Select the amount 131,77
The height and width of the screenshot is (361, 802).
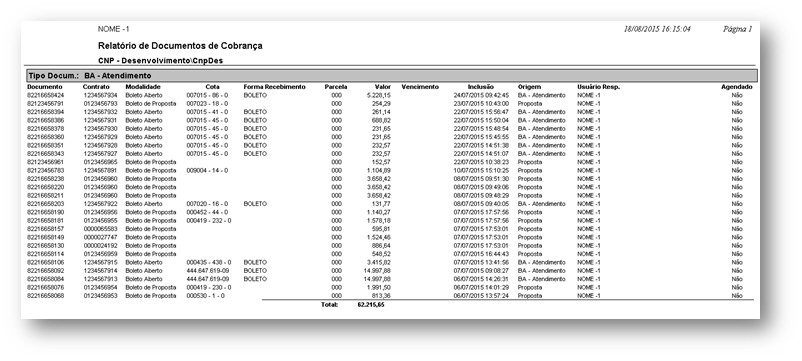[382, 204]
